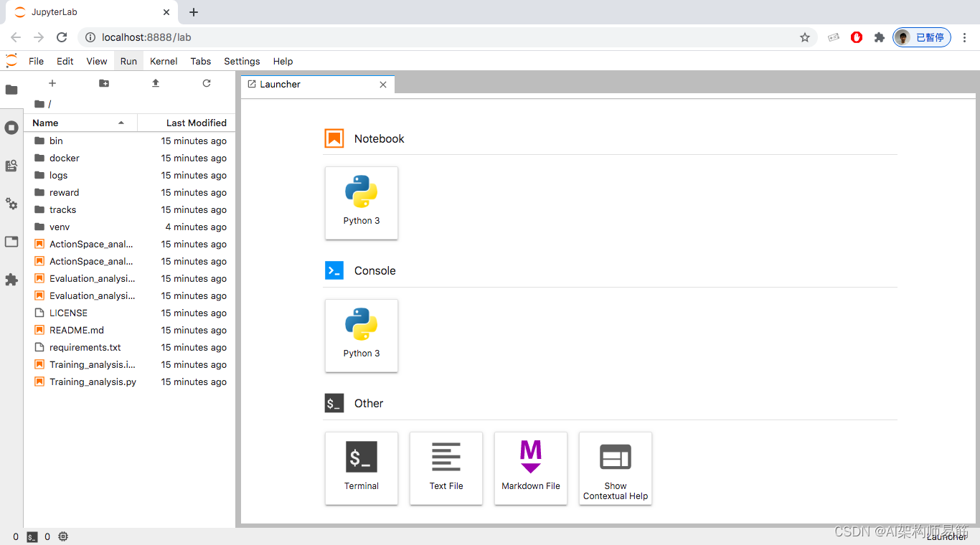
Task: Select the venv folder
Action: point(130,227)
